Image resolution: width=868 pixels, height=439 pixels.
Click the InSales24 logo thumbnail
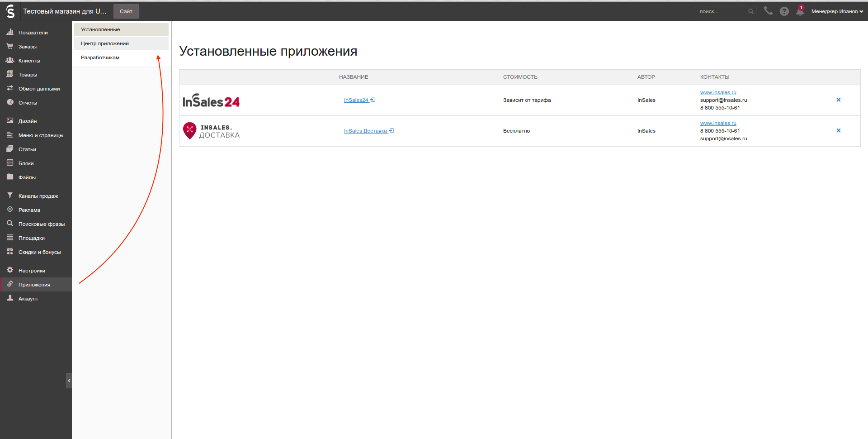[211, 100]
